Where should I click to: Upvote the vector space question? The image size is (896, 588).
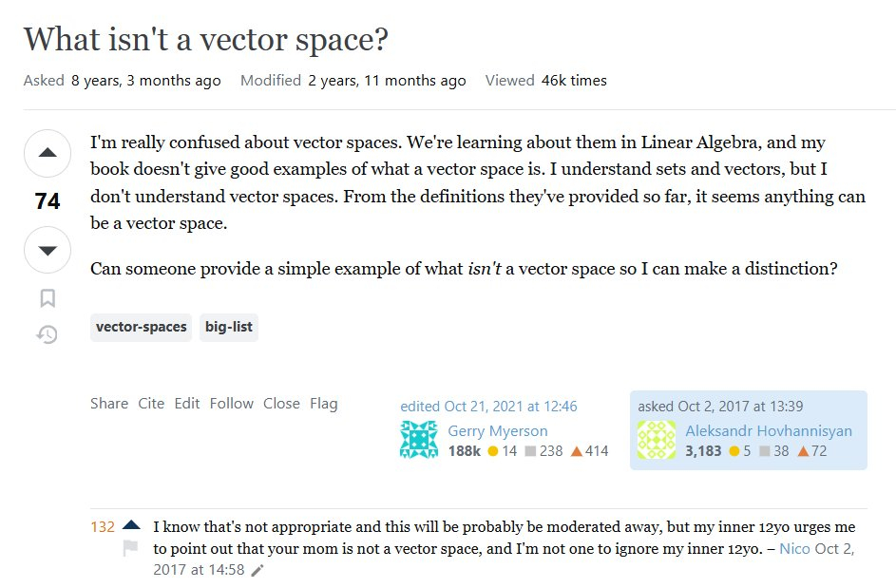pyautogui.click(x=48, y=153)
